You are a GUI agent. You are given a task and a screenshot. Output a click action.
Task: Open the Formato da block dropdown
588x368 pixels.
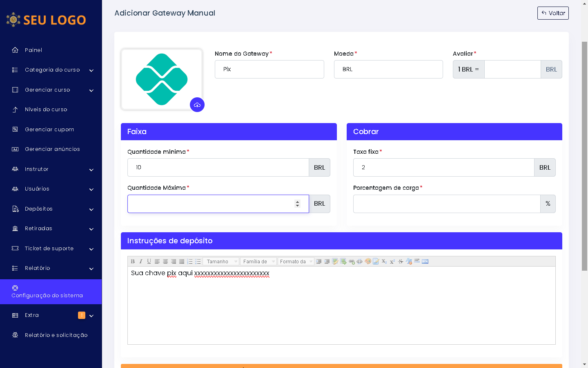click(x=296, y=262)
